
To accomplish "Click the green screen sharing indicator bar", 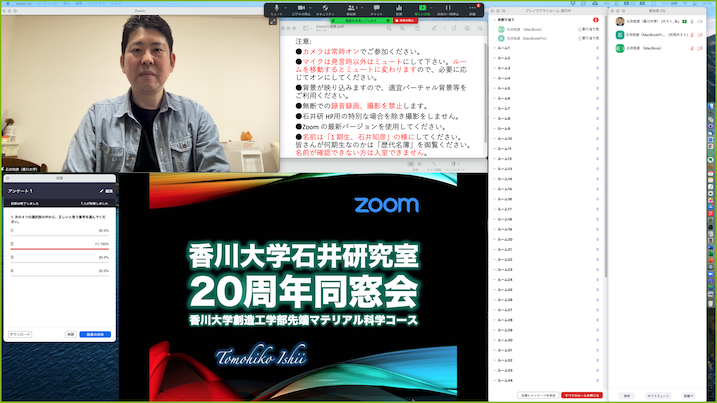I will (x=361, y=21).
